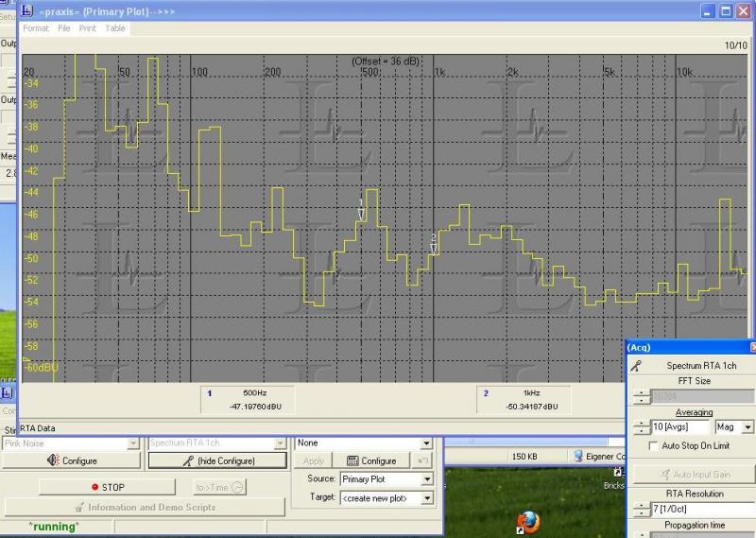This screenshot has height=538, width=756.
Task: Click the hide Configure button
Action: pyautogui.click(x=216, y=460)
